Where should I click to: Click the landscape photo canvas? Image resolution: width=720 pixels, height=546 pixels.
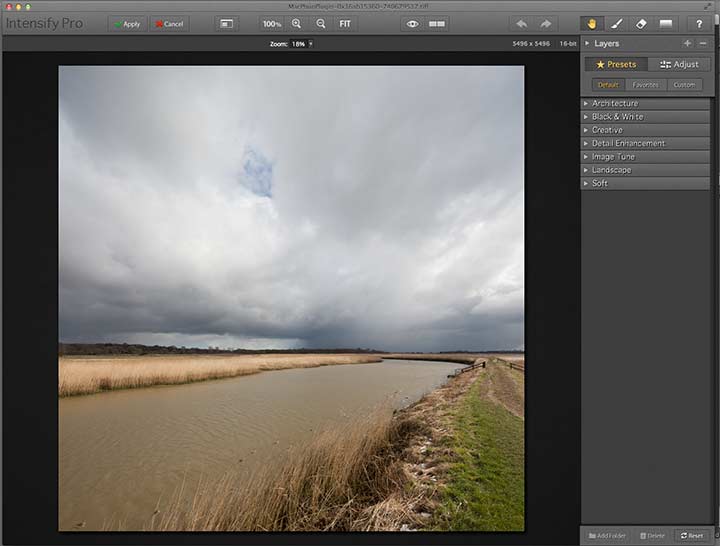291,298
